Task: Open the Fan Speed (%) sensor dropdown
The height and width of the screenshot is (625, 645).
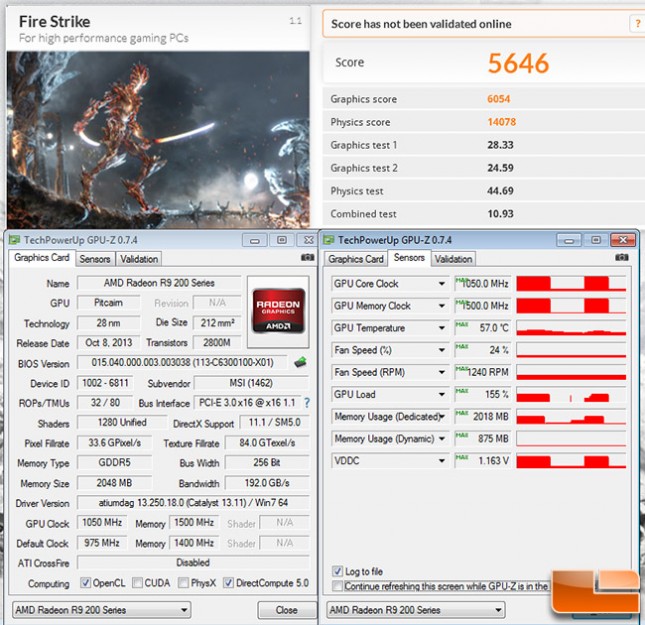Action: pyautogui.click(x=441, y=350)
